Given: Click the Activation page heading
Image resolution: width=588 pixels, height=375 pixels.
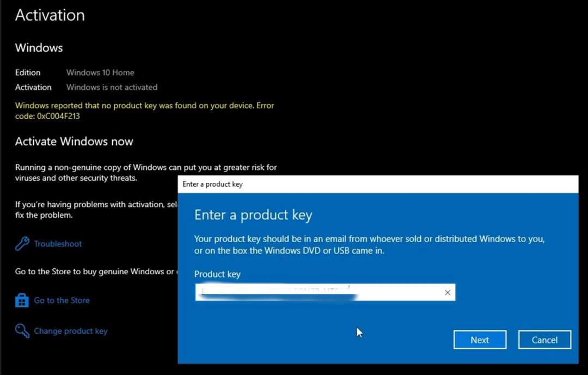Looking at the screenshot, I should tap(50, 15).
